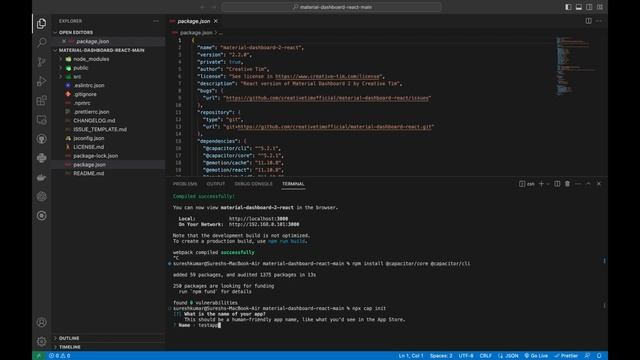Select the package.json editor tab
Image resolution: width=640 pixels, height=360 pixels.
coord(193,21)
